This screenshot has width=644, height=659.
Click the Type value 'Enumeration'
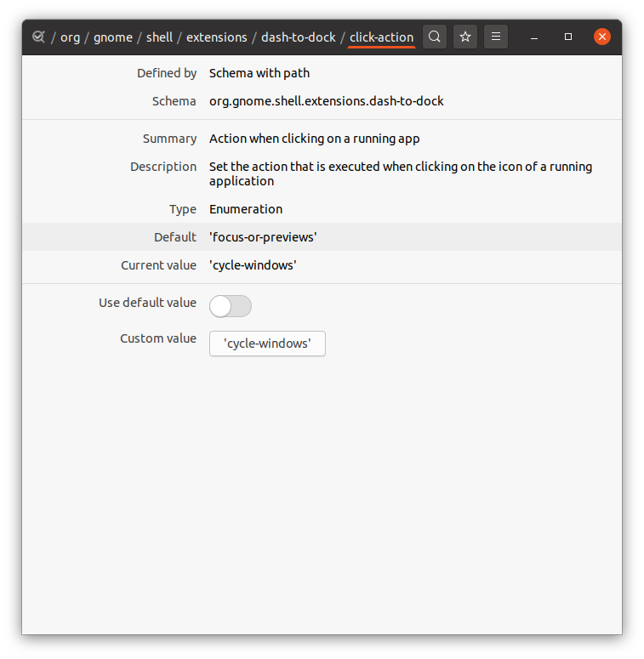click(x=246, y=209)
